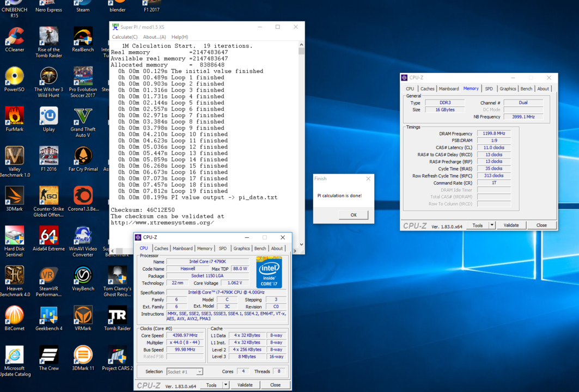Open Microsoft Update Catalog shortcut
Image resolution: width=579 pixels, height=392 pixels.
tap(14, 361)
